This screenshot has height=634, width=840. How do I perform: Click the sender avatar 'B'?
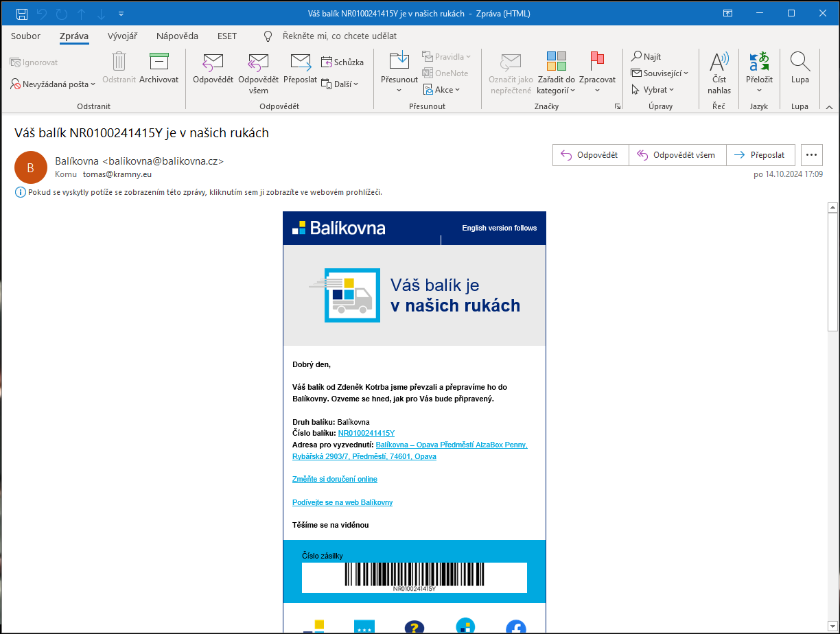30,167
